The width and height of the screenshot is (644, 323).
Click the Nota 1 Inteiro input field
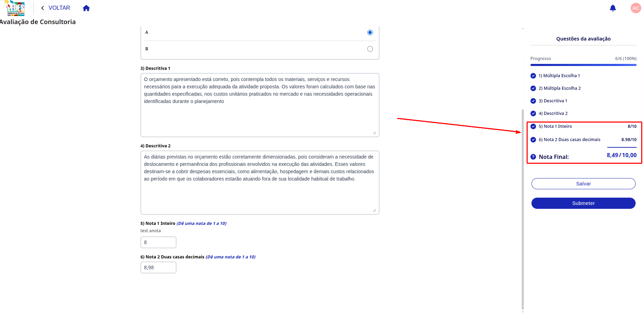158,242
